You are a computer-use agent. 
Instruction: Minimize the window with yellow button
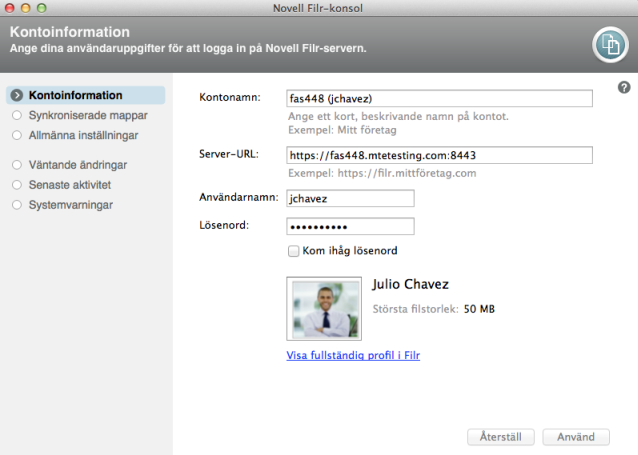(26, 8)
